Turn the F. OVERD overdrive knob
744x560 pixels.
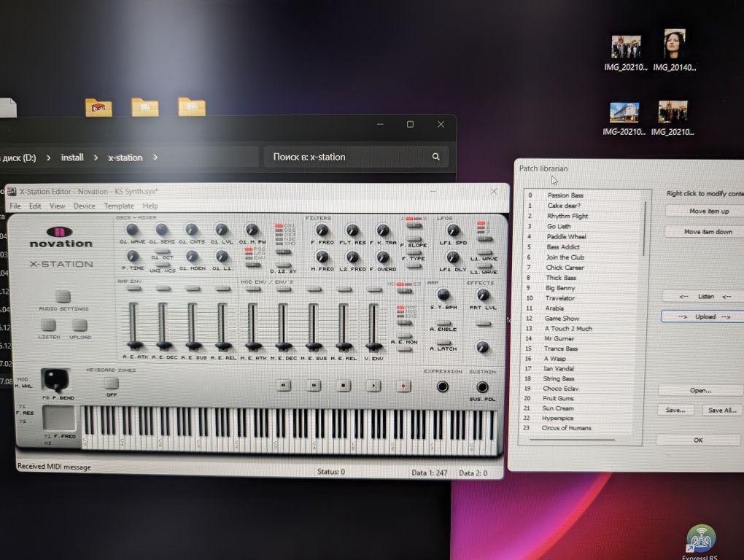[x=382, y=257]
